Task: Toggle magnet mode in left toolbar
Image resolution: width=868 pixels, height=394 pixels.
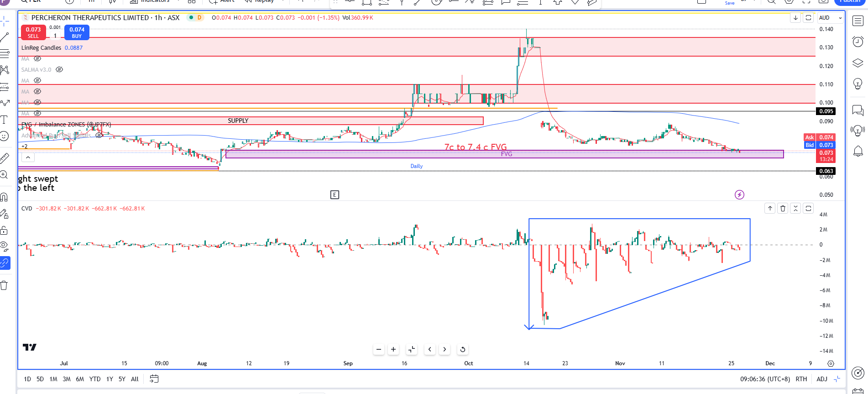Action: coord(4,197)
